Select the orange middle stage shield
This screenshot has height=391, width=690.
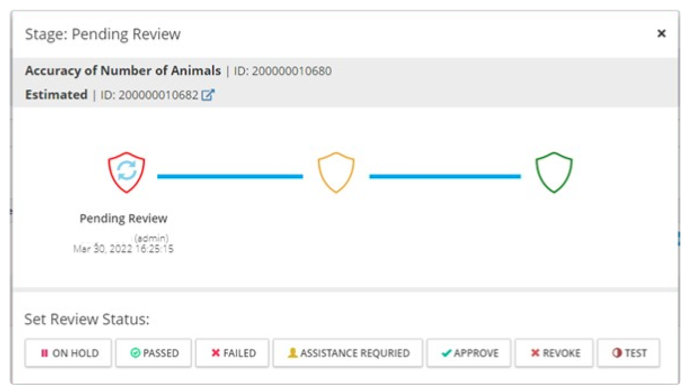[336, 172]
